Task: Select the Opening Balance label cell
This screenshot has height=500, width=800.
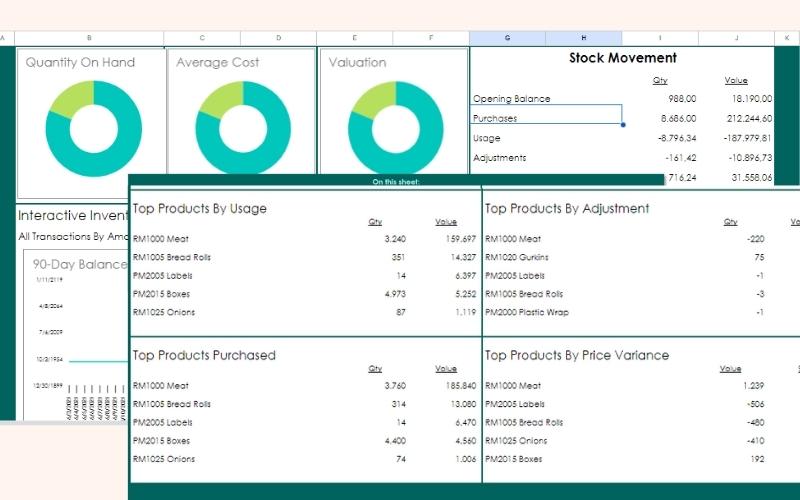Action: 511,99
